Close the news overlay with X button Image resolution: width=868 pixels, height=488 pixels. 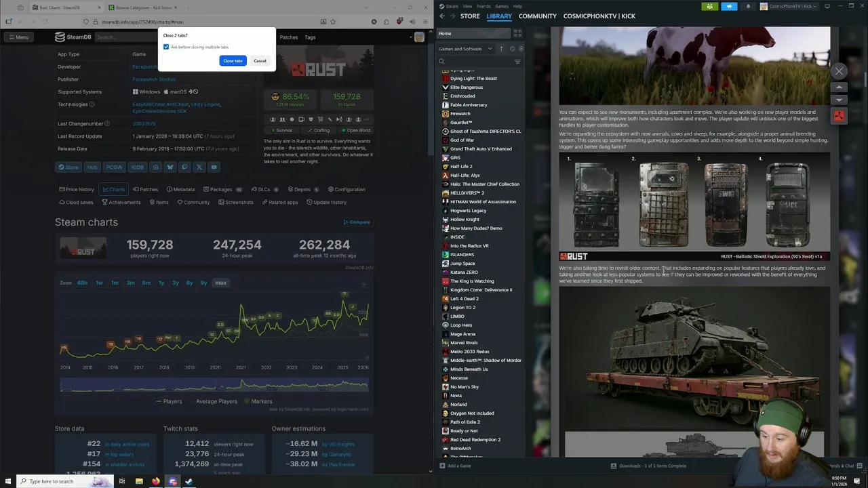point(839,71)
